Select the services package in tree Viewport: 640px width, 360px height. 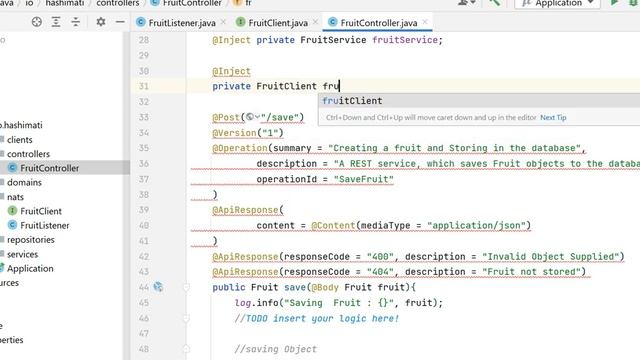click(x=22, y=254)
